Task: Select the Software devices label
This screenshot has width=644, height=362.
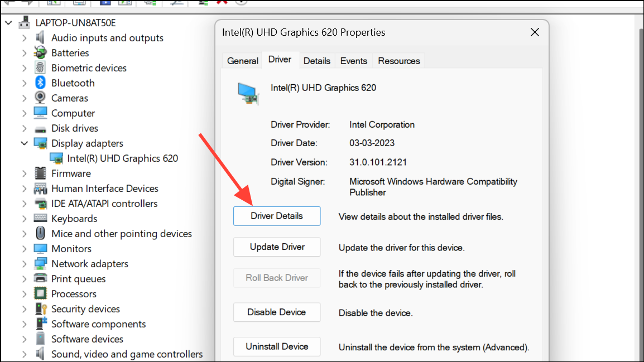Action: [x=87, y=339]
